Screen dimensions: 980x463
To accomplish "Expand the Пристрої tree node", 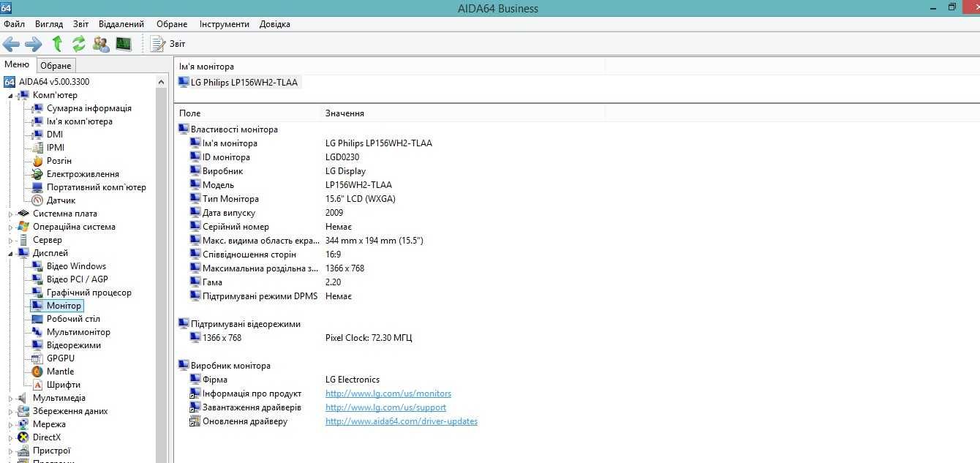I will tap(11, 451).
